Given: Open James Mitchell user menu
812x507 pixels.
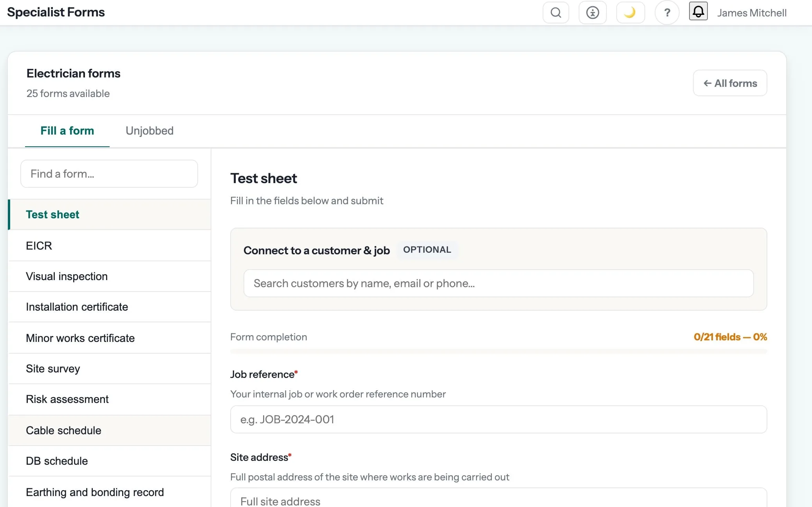Looking at the screenshot, I should pyautogui.click(x=751, y=13).
